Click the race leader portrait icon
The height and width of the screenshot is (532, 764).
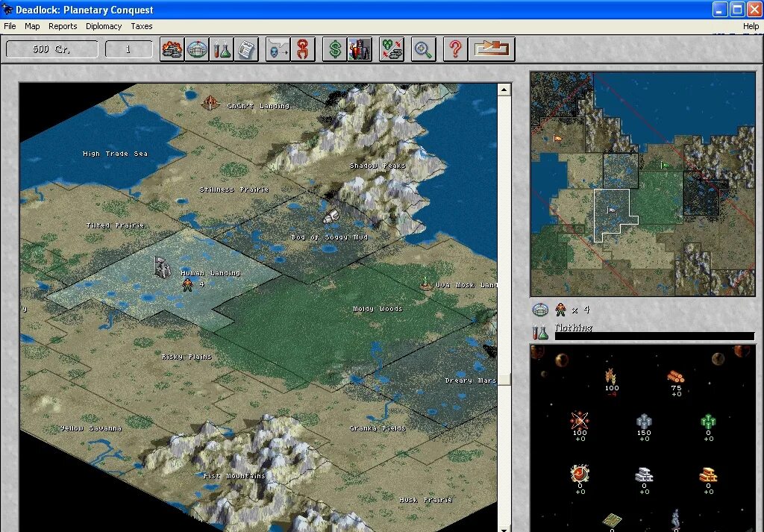[x=360, y=49]
